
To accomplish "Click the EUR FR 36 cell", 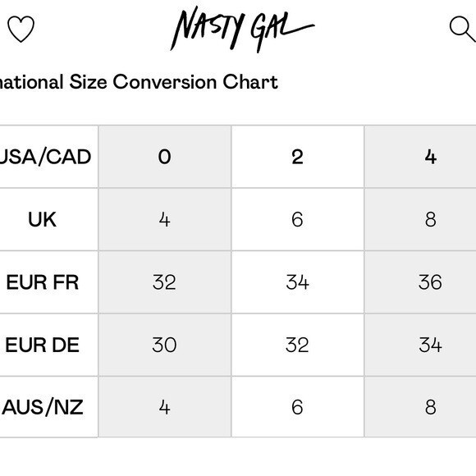I will pyautogui.click(x=420, y=282).
